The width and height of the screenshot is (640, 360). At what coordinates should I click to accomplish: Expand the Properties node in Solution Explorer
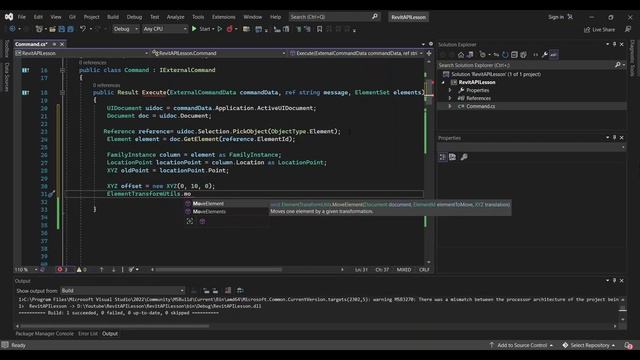pos(451,90)
